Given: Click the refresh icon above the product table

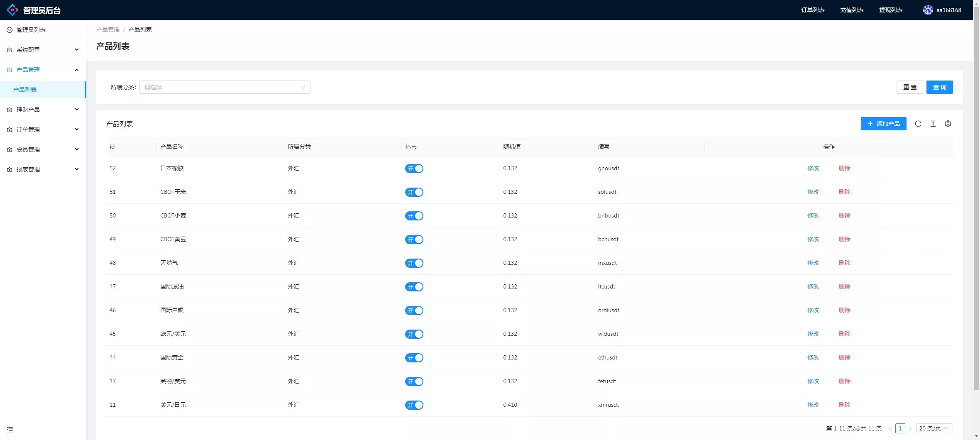Looking at the screenshot, I should (x=918, y=124).
